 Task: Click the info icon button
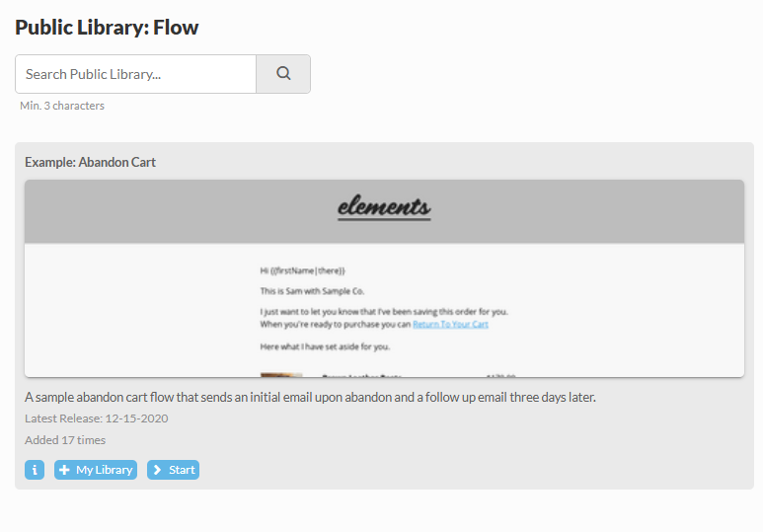(x=35, y=470)
